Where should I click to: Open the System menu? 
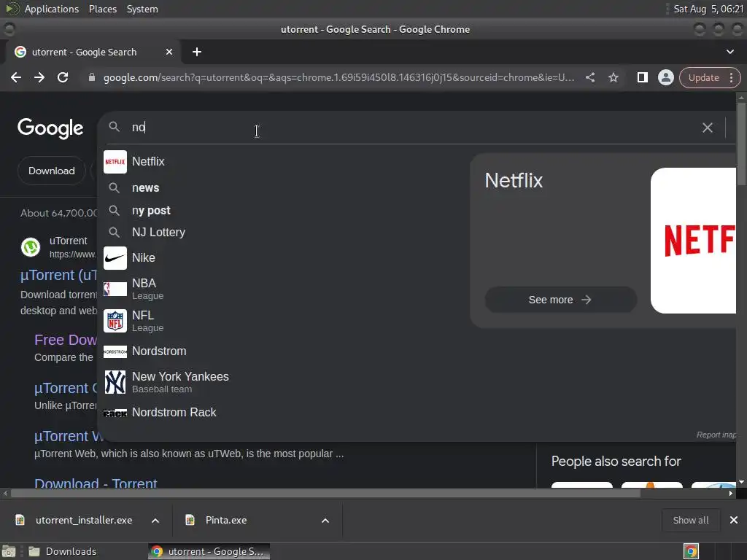[142, 9]
